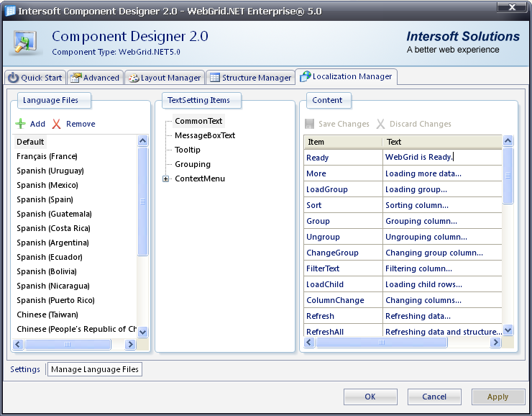Click the Quick Start power icon

point(13,78)
